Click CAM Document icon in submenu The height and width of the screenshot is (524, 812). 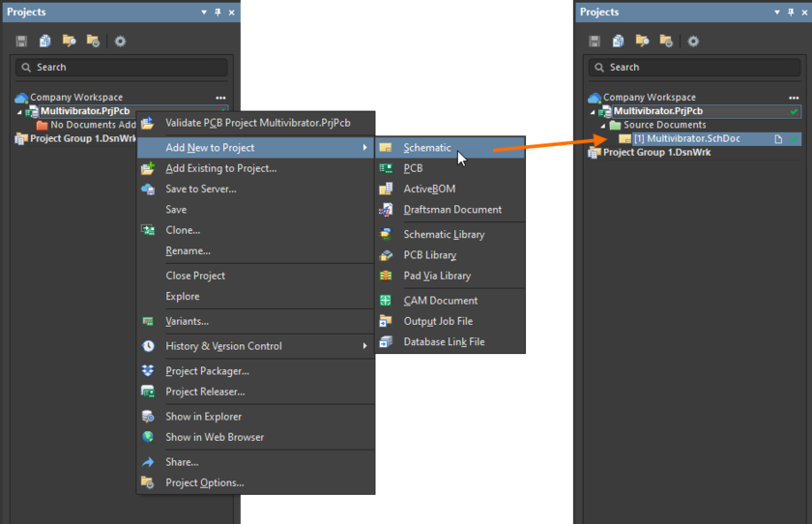coord(386,301)
